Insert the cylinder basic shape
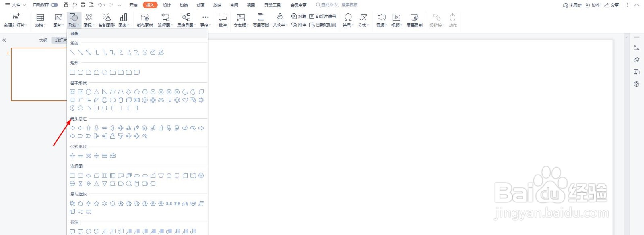This screenshot has width=644, height=235. pos(121,100)
